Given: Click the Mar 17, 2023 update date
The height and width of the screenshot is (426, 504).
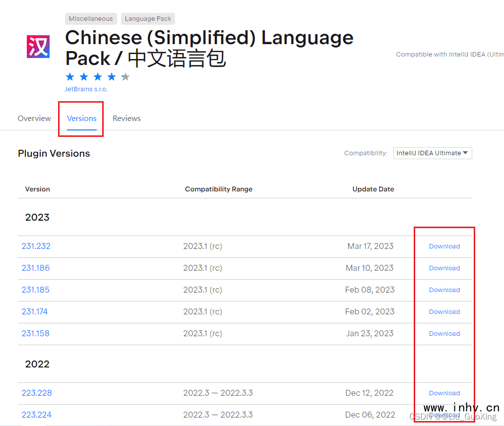Looking at the screenshot, I should (370, 246).
